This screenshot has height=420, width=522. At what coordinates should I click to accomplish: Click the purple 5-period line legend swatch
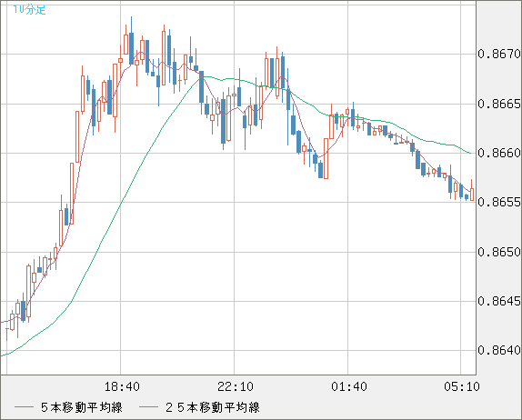24,407
